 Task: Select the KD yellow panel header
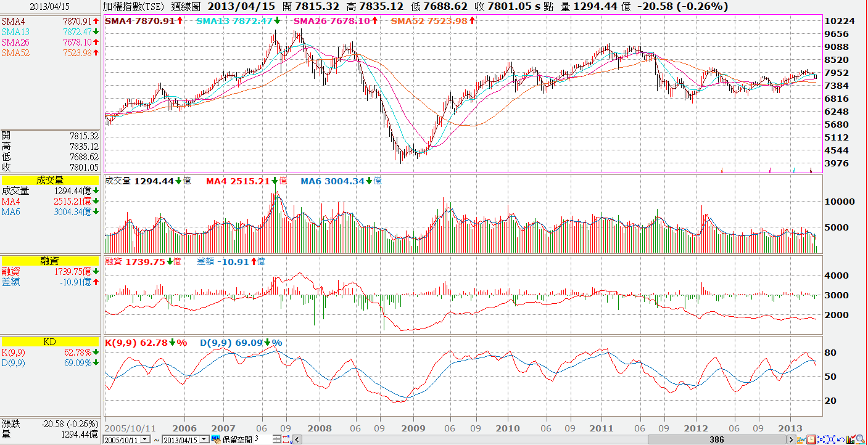pyautogui.click(x=50, y=341)
